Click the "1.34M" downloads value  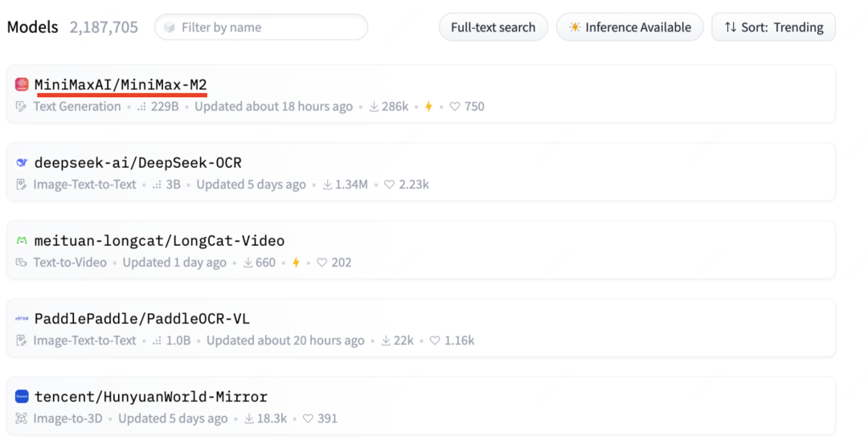click(351, 185)
